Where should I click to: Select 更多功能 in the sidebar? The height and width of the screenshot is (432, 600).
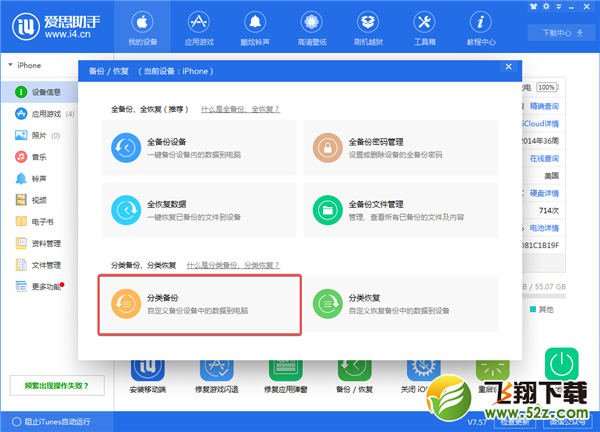(40, 286)
